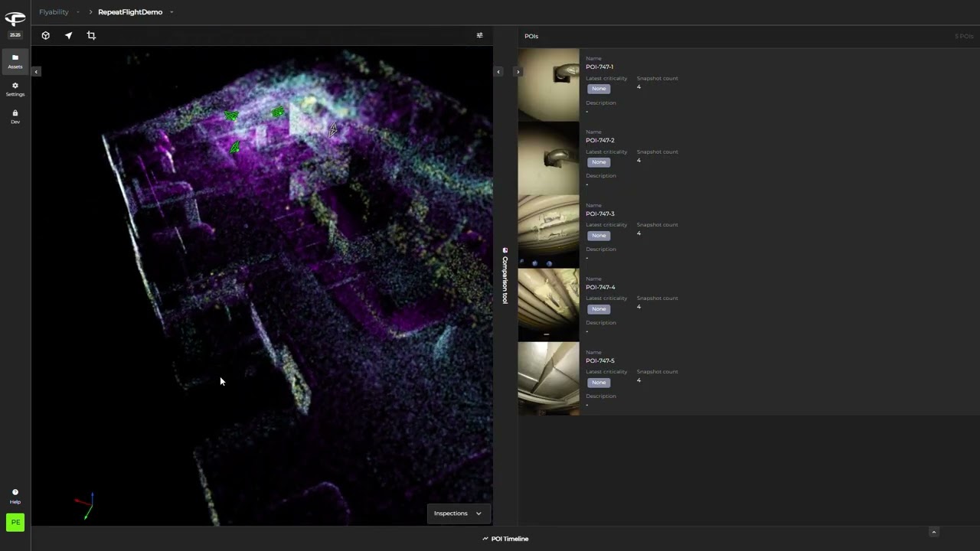980x551 pixels.
Task: Open the POI-747-4 thumbnail image
Action: (x=549, y=305)
